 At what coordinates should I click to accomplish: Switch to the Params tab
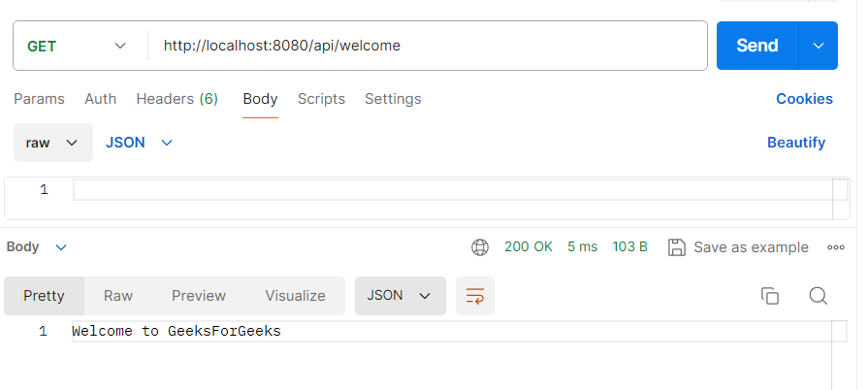tap(39, 99)
